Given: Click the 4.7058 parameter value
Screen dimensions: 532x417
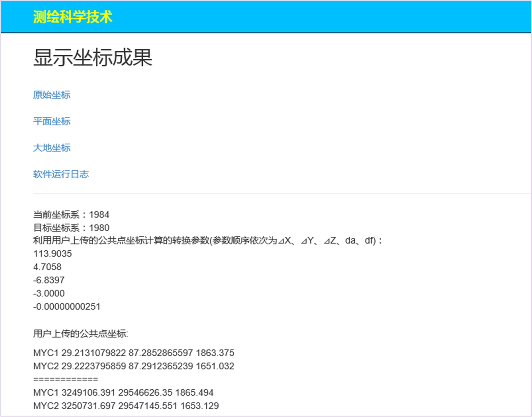Looking at the screenshot, I should coord(47,267).
